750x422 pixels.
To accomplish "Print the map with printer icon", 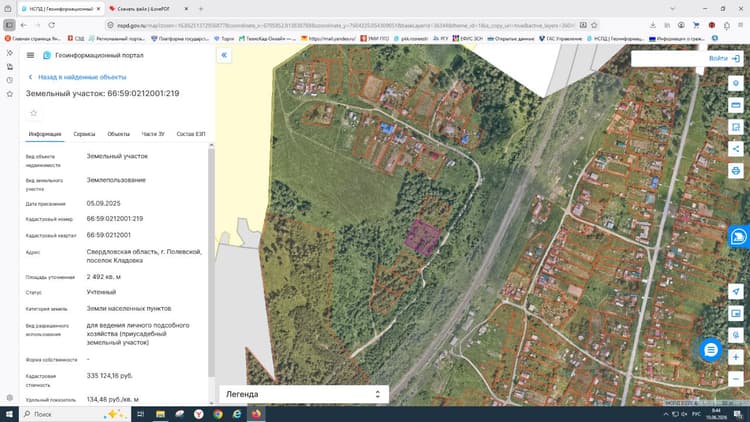I will [736, 171].
